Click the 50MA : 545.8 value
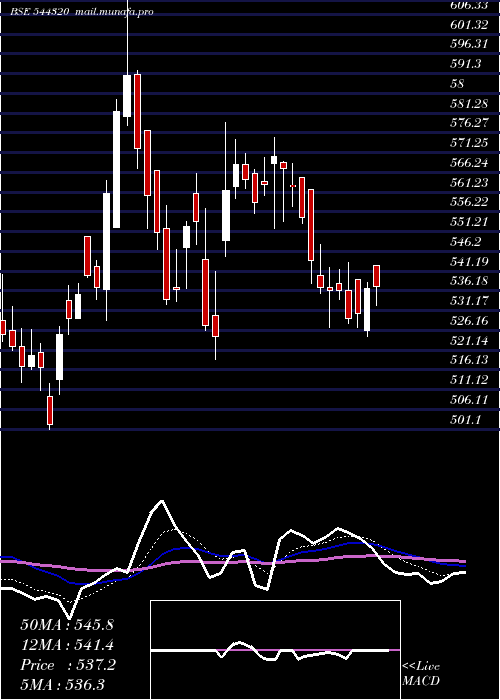 67,625
